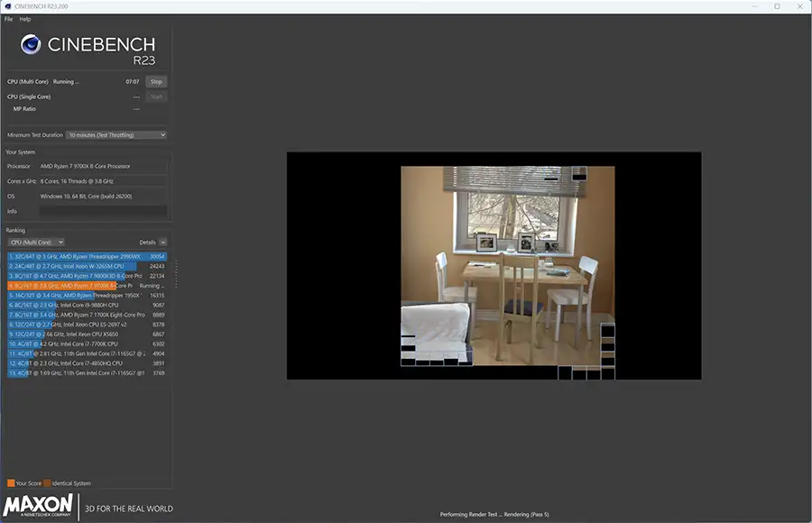Image resolution: width=812 pixels, height=523 pixels.
Task: Click the ranking list scrollbar handle
Action: (176, 274)
